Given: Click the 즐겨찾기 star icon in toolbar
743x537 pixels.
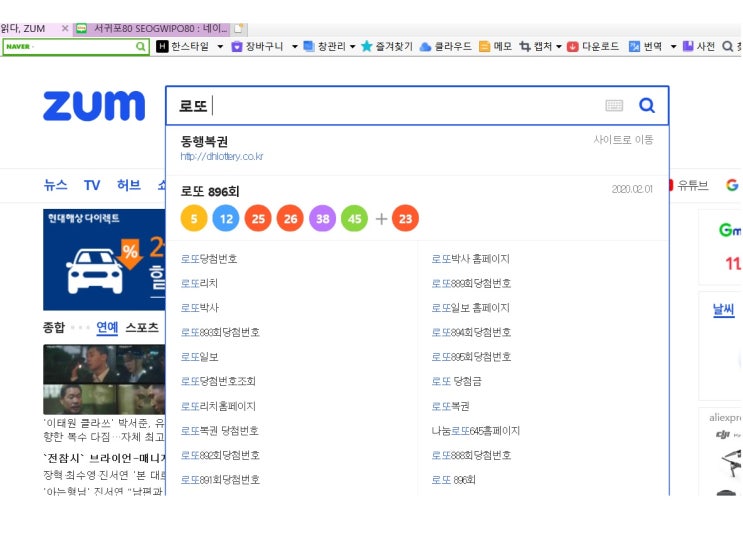Looking at the screenshot, I should (367, 47).
